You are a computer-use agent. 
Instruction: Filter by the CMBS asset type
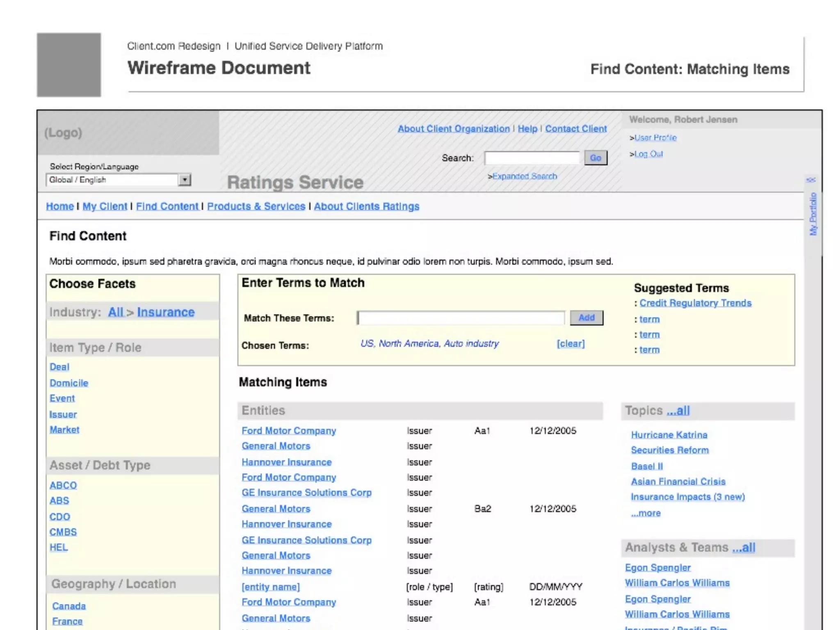[63, 532]
